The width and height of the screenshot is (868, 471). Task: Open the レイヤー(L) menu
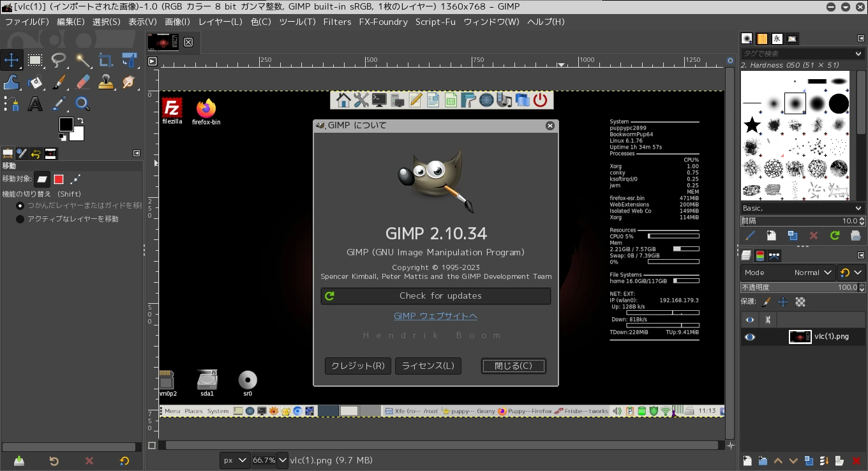(220, 22)
